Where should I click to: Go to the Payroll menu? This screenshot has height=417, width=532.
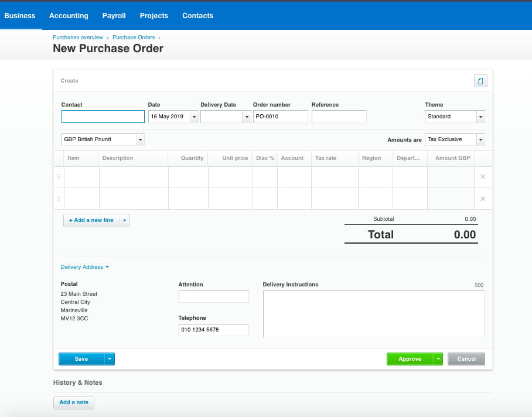click(114, 16)
